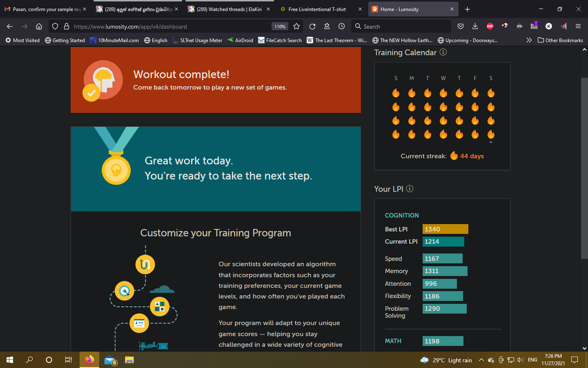
Task: Click the Customize your Training Program heading
Action: [x=216, y=233]
